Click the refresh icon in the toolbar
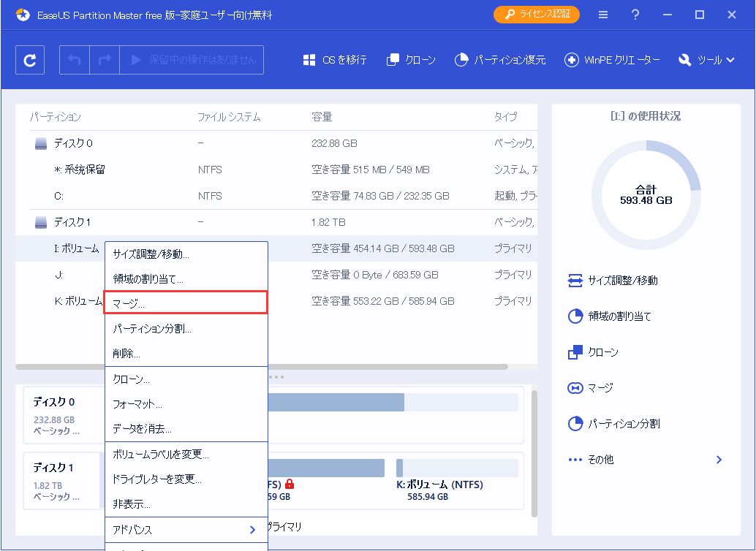 click(x=30, y=60)
